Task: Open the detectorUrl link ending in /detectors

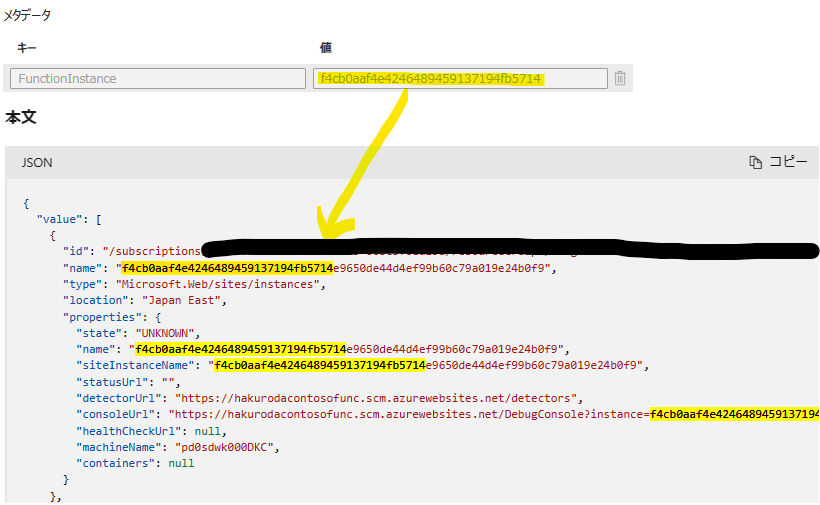Action: [373, 398]
